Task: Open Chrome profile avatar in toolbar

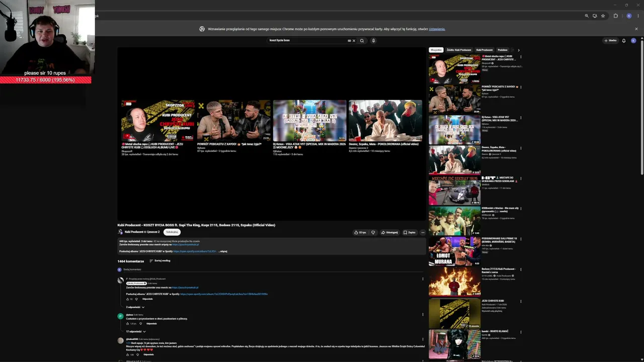Action: (629, 16)
